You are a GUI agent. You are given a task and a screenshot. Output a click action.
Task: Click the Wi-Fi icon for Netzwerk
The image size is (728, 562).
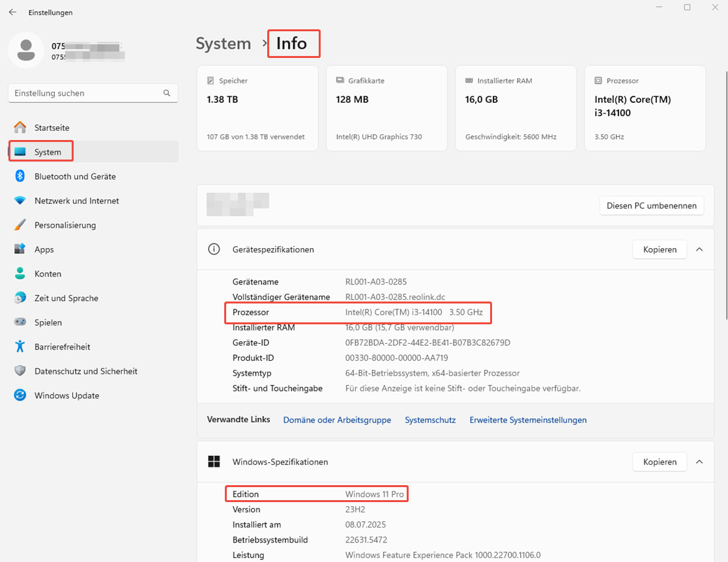(x=20, y=201)
